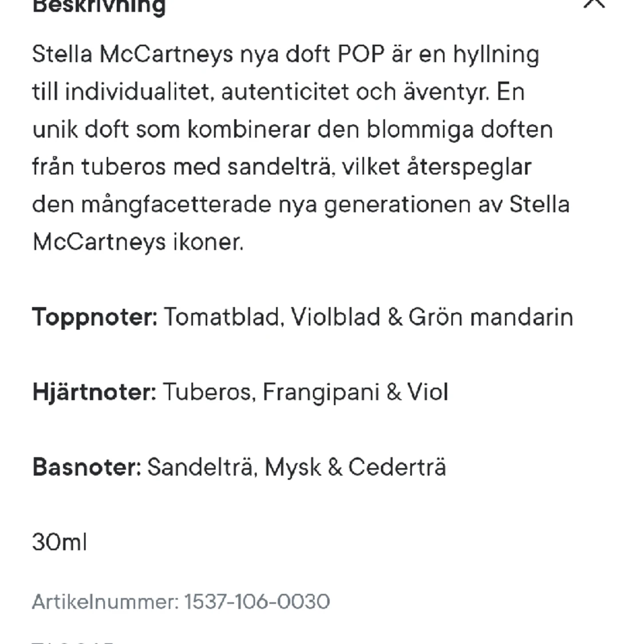Click the bold Toppnoter label
The height and width of the screenshot is (644, 644).
(95, 318)
